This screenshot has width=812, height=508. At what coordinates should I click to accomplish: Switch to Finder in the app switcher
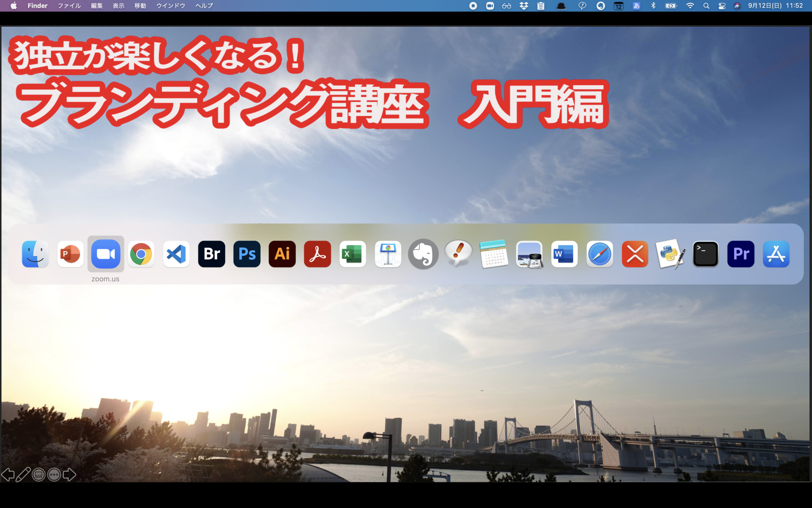[35, 254]
